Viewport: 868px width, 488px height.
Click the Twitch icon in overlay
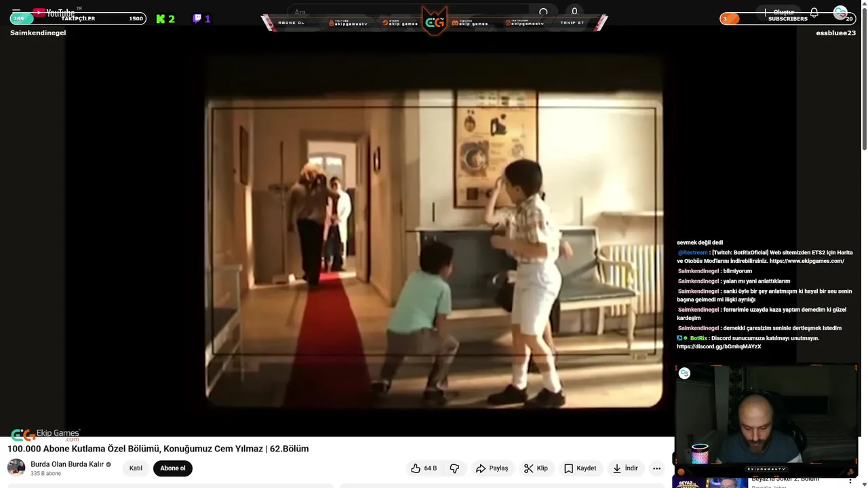tap(197, 19)
